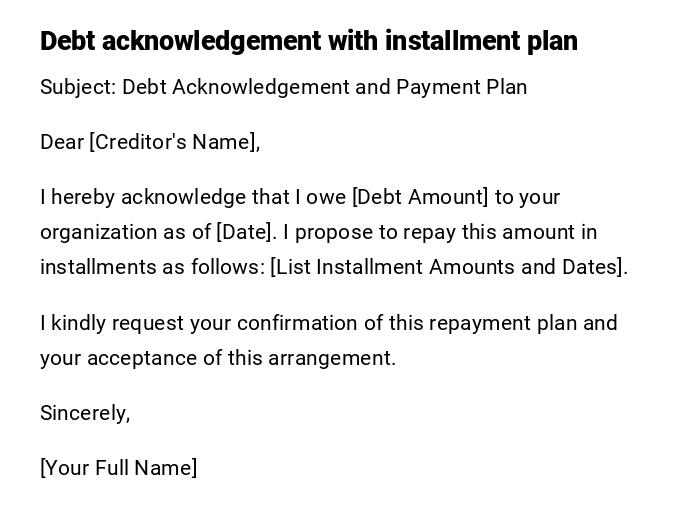Click the text "installments as follows:"

pos(152,267)
